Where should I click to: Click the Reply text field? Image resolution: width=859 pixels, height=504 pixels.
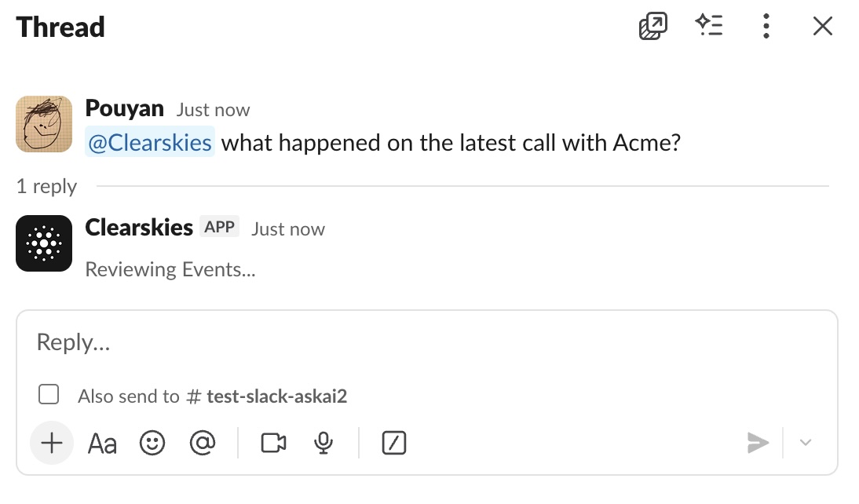pos(424,342)
